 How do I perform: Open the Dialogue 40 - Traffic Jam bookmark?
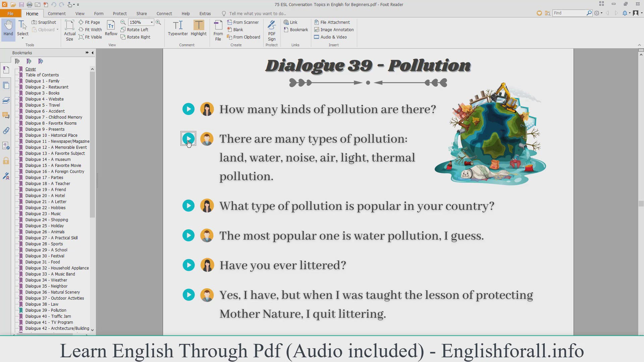[x=48, y=316]
